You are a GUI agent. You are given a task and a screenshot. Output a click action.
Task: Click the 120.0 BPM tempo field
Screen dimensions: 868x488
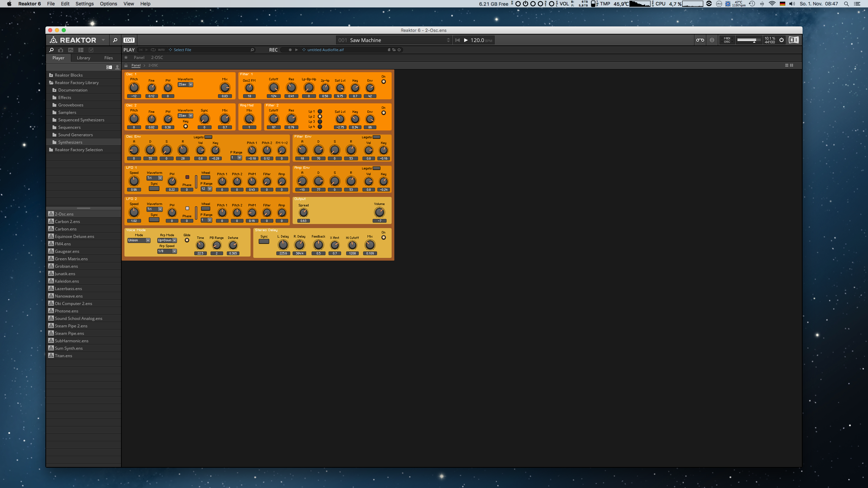[x=481, y=40]
